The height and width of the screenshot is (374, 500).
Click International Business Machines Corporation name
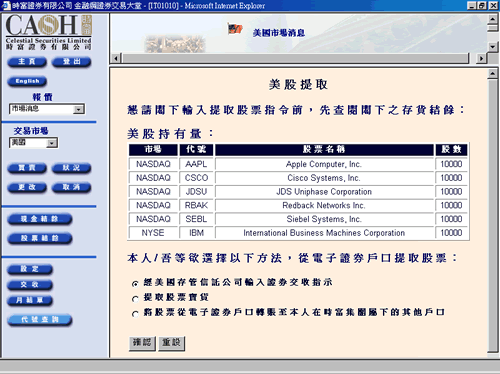pos(324,233)
